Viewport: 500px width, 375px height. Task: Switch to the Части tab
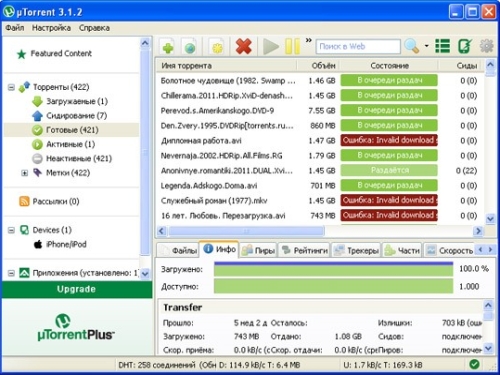coord(402,250)
